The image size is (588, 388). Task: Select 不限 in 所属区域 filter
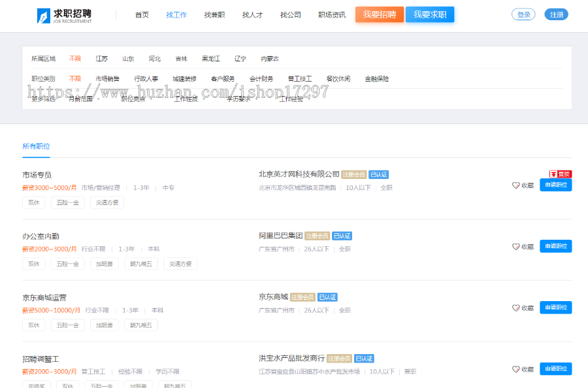click(x=75, y=59)
